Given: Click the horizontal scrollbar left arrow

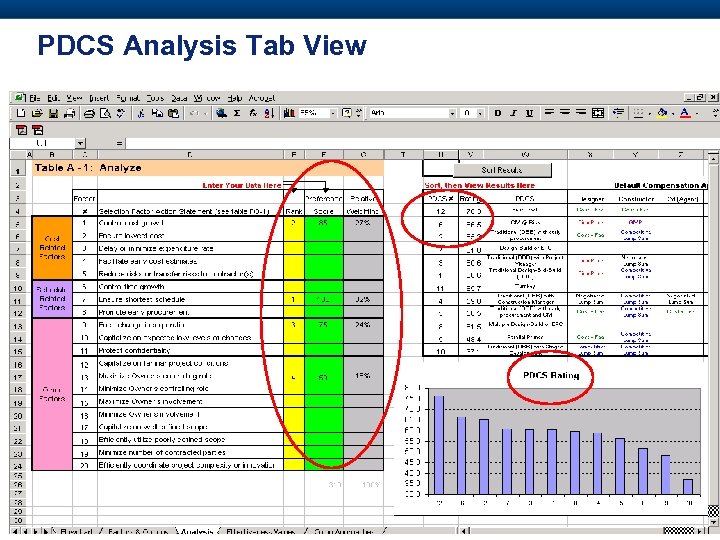Looking at the screenshot, I should 464,531.
